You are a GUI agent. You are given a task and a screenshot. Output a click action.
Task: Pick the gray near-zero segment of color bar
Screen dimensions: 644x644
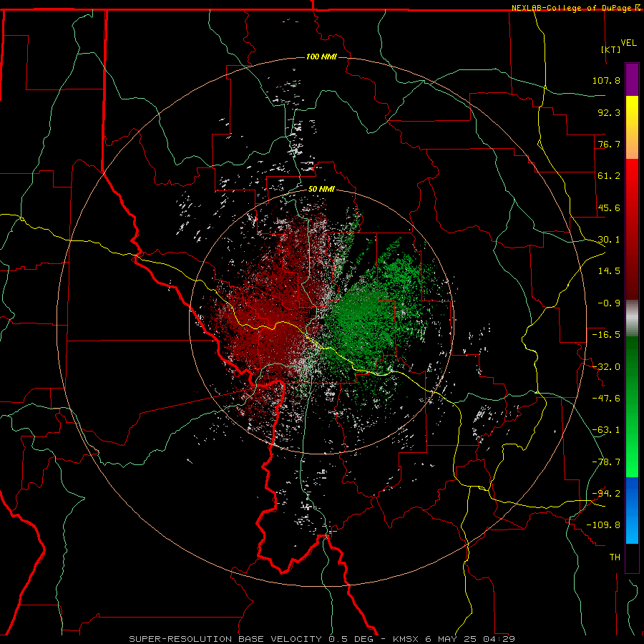click(x=632, y=318)
